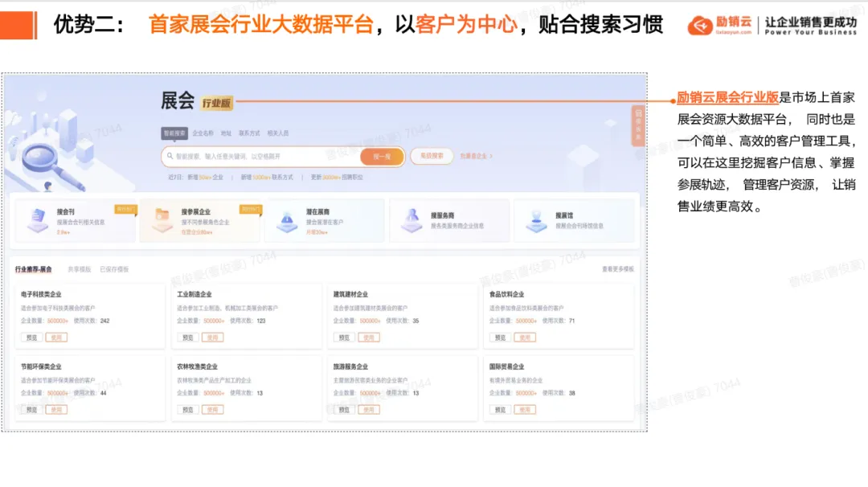
Task: Click 预览 on 国际贸易企业 card
Action: coord(500,410)
